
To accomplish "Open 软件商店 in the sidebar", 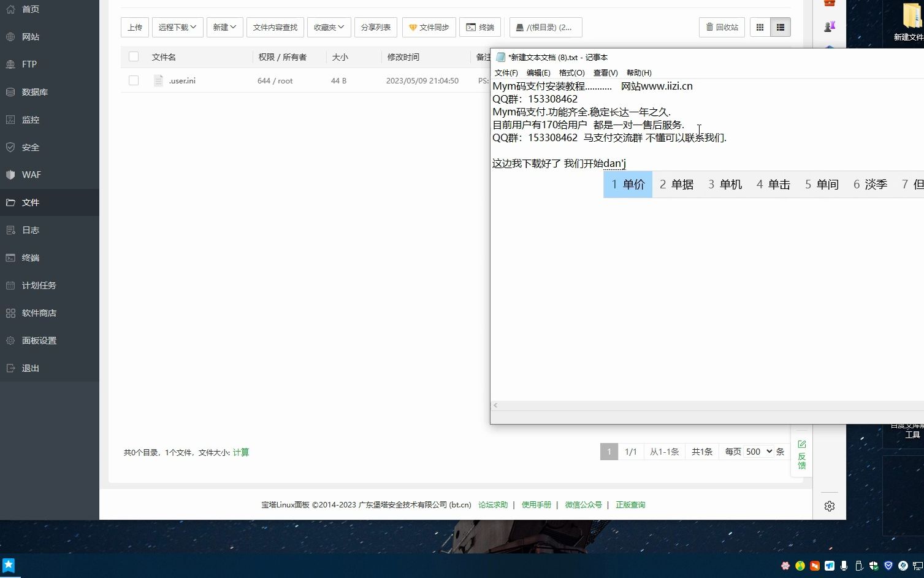I will click(x=49, y=313).
